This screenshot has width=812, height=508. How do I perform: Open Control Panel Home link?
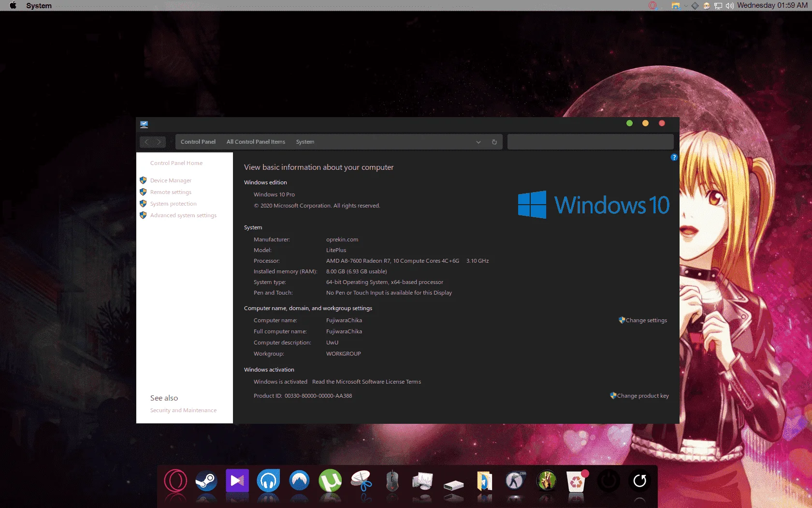coord(176,163)
